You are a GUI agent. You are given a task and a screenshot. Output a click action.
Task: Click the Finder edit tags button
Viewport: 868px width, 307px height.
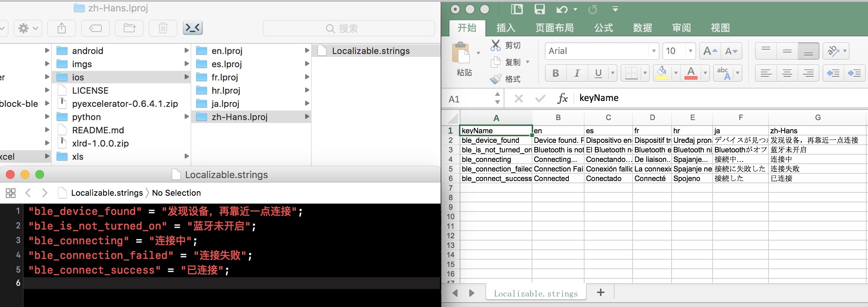(95, 28)
